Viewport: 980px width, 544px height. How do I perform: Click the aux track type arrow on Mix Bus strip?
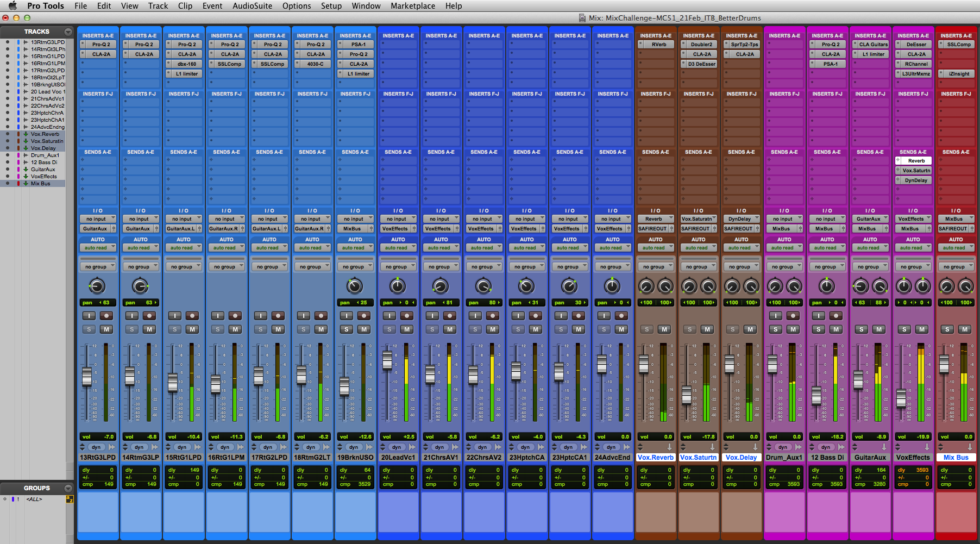click(x=970, y=447)
